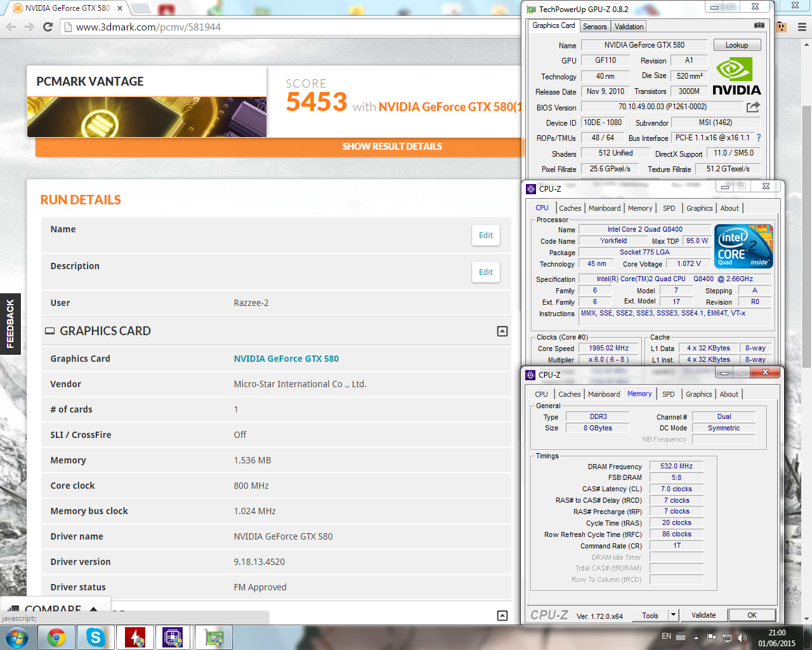
Task: Click the network icon in system tray
Action: pos(726,637)
